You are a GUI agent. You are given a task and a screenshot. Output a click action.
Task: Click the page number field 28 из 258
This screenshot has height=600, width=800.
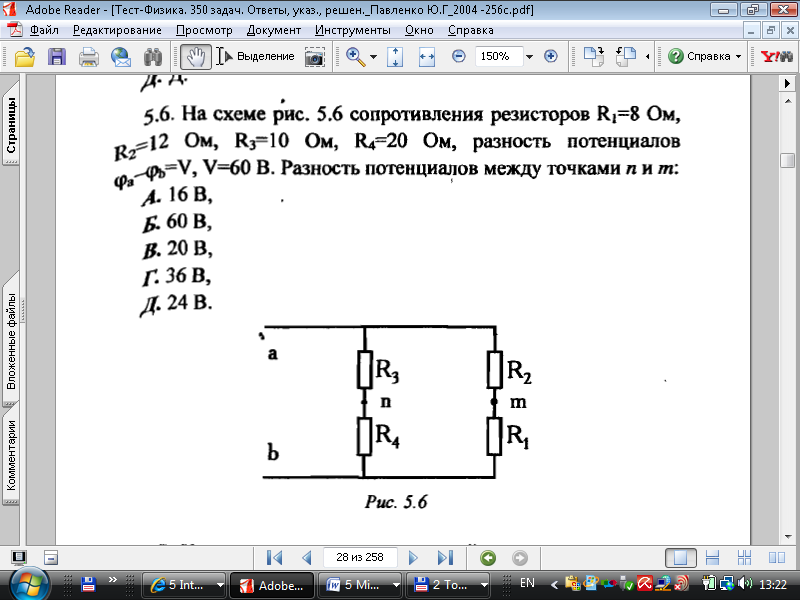(x=360, y=557)
